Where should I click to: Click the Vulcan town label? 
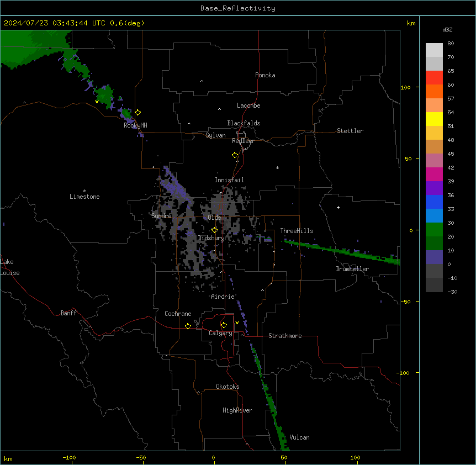click(x=300, y=437)
